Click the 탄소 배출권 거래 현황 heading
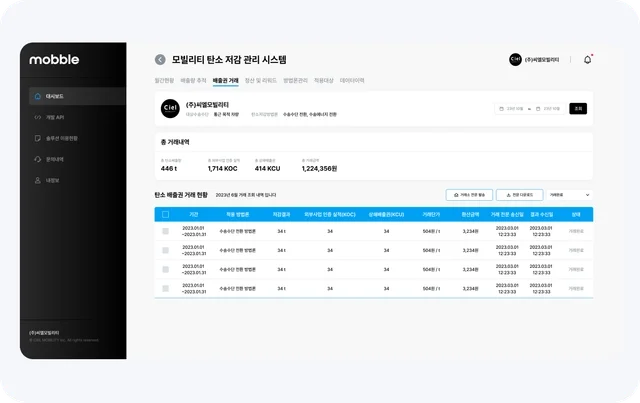Screen dimensions: 640x403 pyautogui.click(x=181, y=195)
